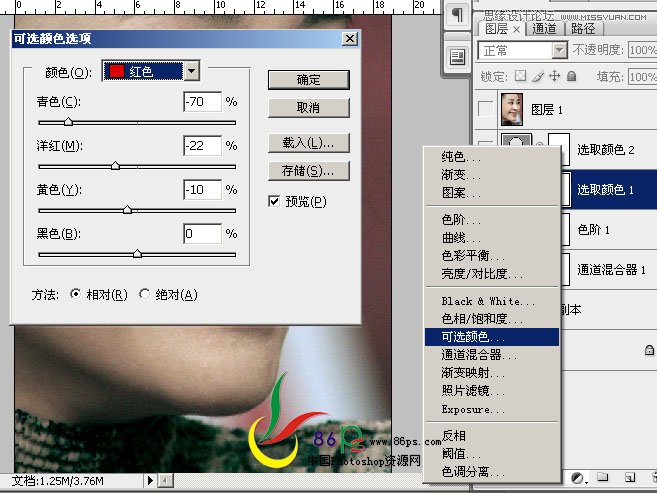Select the 相对(R) radio button
This screenshot has height=493, width=657.
(x=75, y=294)
